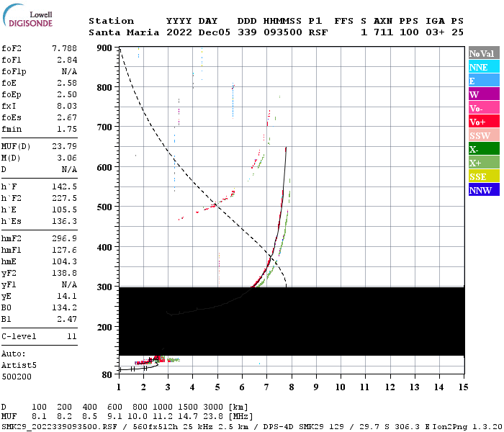Click the foF1 value 2.84
Image resolution: width=504 pixels, height=432 pixels.
67,60
